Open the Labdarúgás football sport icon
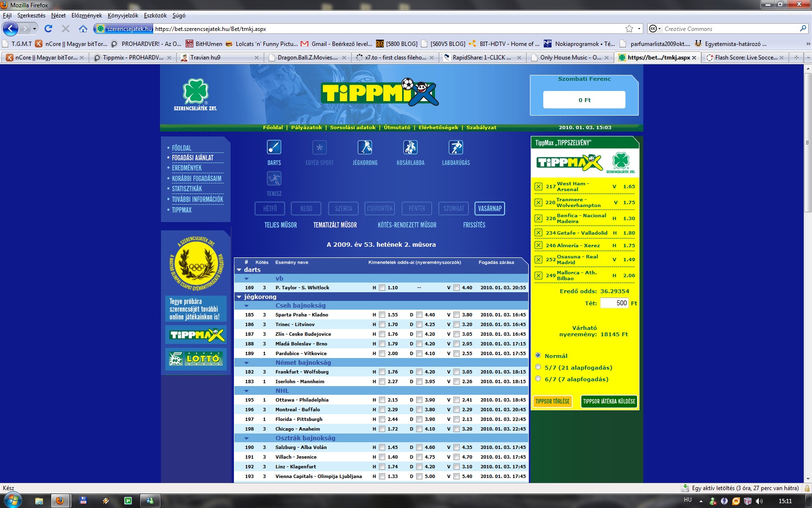812x508 pixels. coord(456,147)
